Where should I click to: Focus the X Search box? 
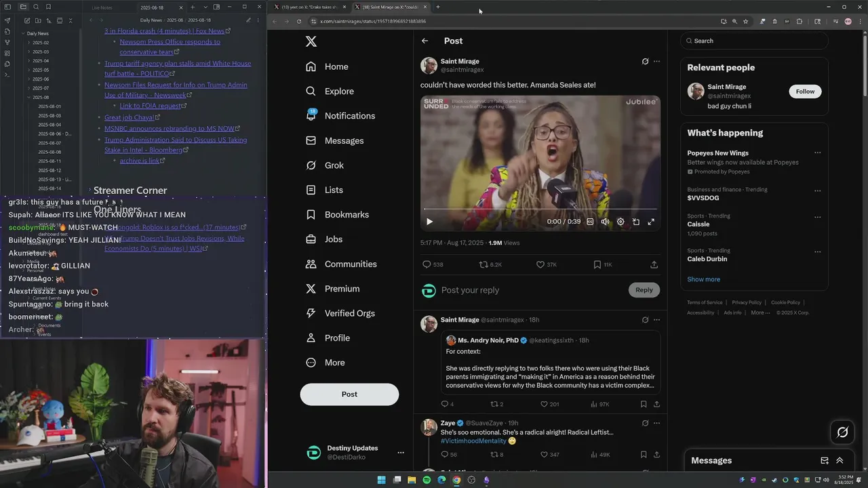point(754,41)
